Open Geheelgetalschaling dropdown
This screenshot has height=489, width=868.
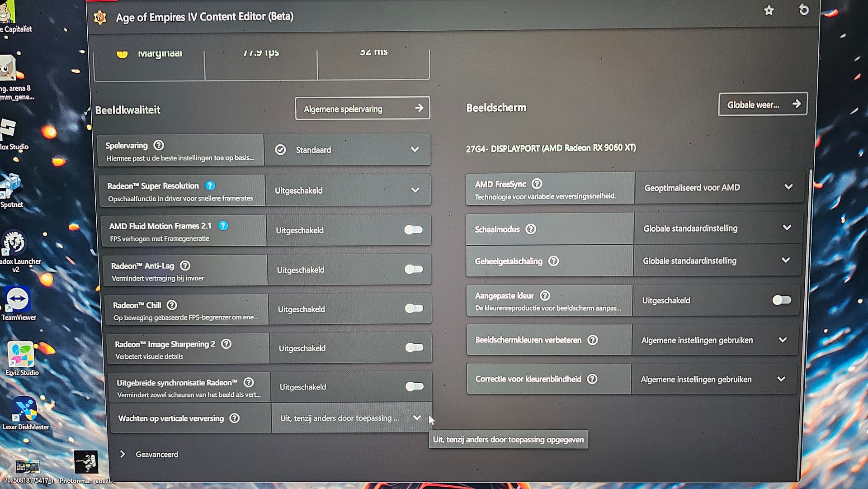tap(717, 260)
